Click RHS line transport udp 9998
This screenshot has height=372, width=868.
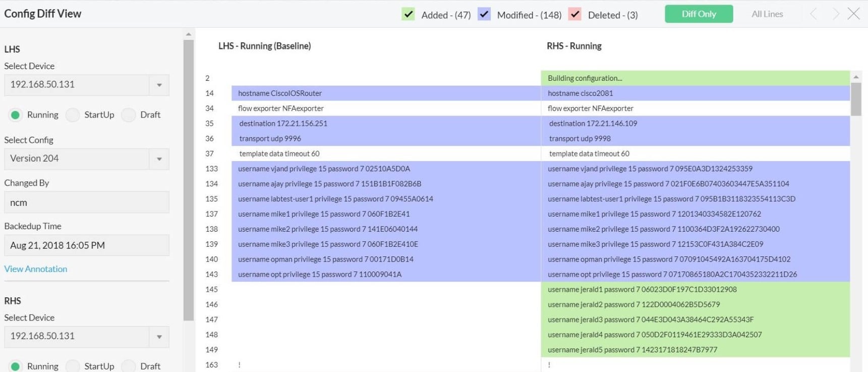(696, 138)
